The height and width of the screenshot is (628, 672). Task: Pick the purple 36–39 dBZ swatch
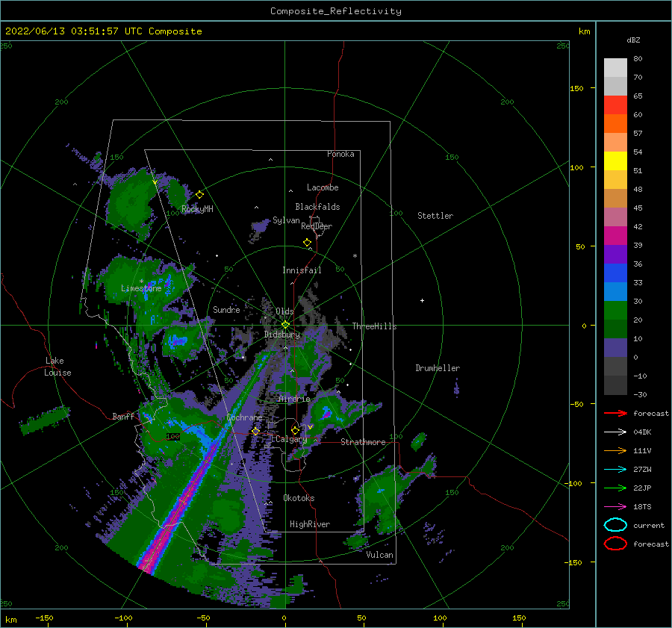(615, 254)
